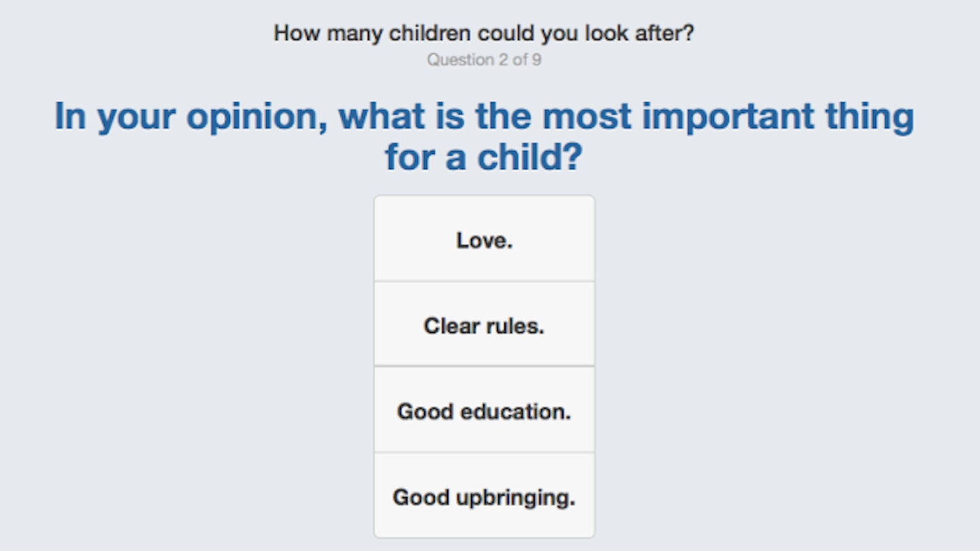This screenshot has width=980, height=551.
Task: Select the "Love." answer
Action: (484, 238)
